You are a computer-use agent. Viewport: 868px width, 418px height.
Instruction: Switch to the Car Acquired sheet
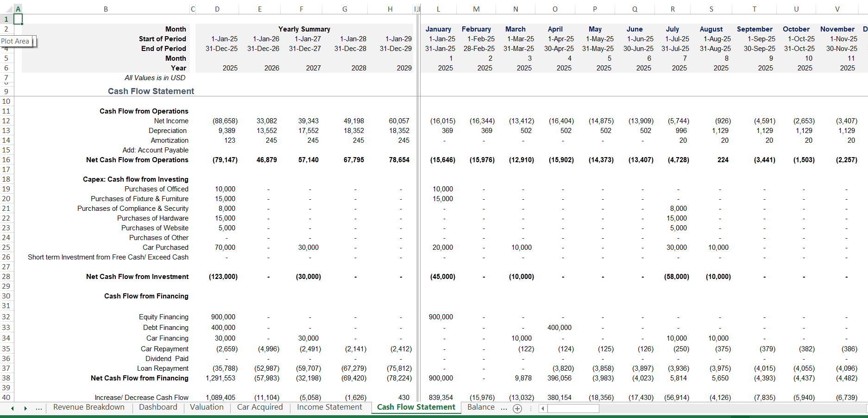coord(260,407)
